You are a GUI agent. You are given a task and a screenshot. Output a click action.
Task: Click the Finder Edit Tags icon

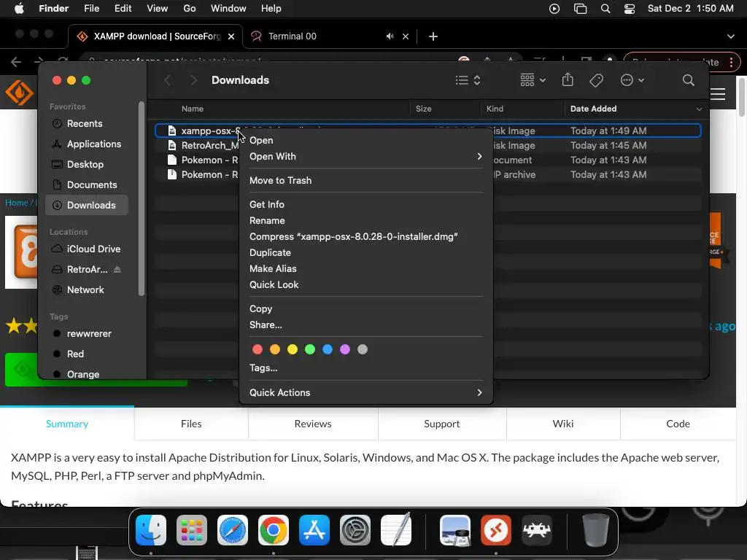(x=596, y=80)
